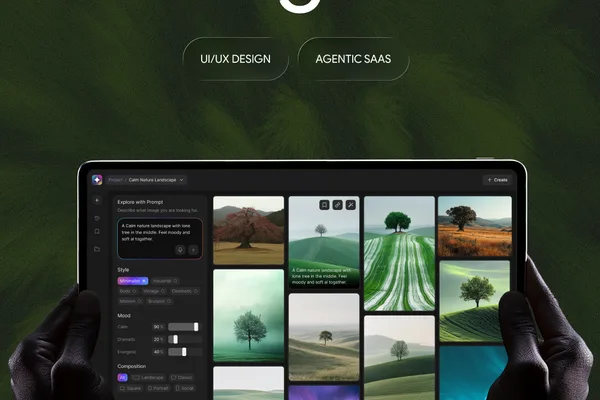The height and width of the screenshot is (400, 600).
Task: Click the AGENTIC SAAS pill
Action: [353, 59]
